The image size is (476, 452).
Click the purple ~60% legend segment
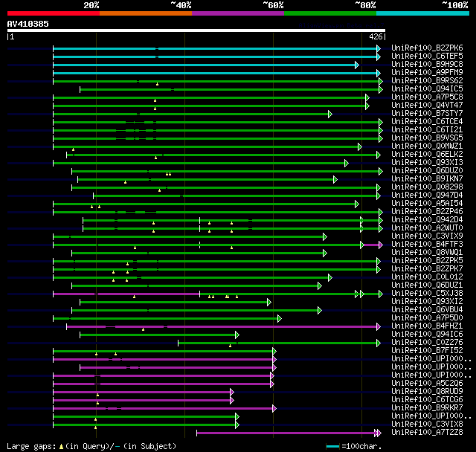pyautogui.click(x=238, y=13)
